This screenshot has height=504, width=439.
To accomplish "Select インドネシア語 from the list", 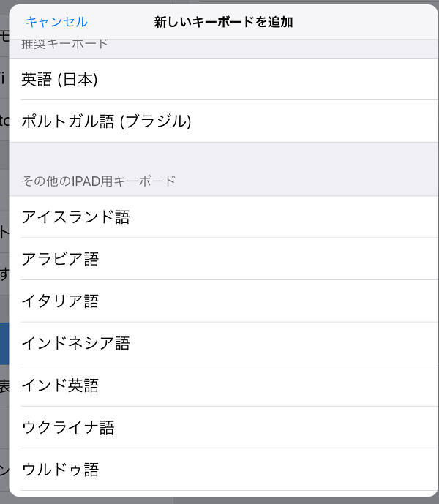I will (224, 343).
